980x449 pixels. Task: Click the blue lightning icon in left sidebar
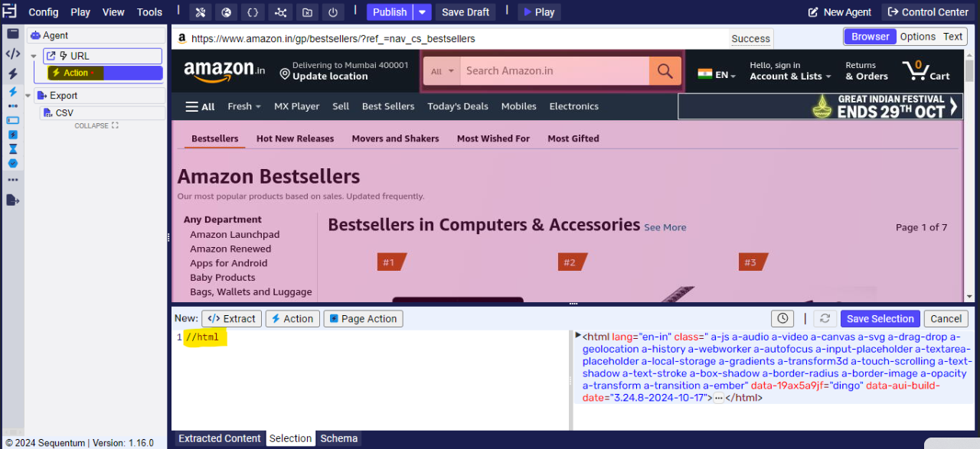(x=12, y=92)
